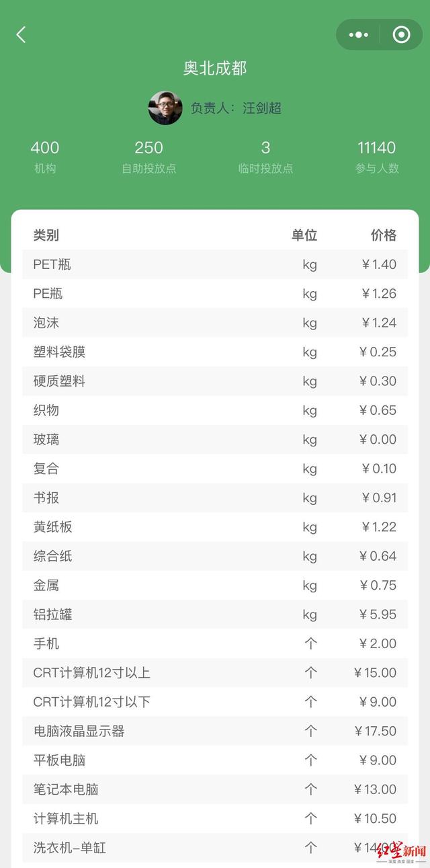Tap the 类别 column header
430x868 pixels.
click(46, 235)
